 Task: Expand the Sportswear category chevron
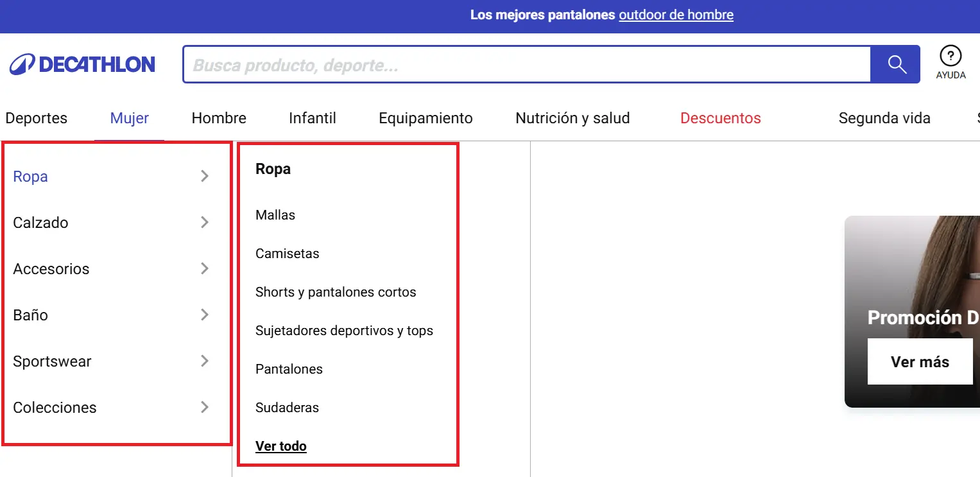click(204, 361)
